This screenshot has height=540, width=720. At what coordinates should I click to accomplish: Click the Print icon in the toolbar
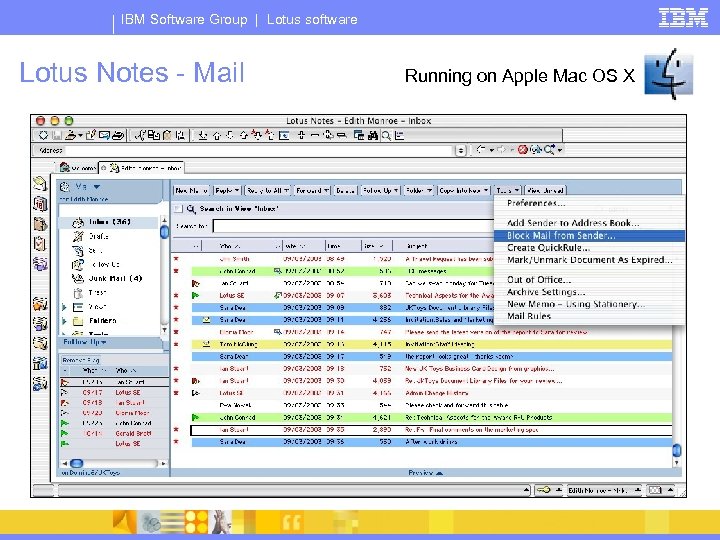pyautogui.click(x=118, y=135)
